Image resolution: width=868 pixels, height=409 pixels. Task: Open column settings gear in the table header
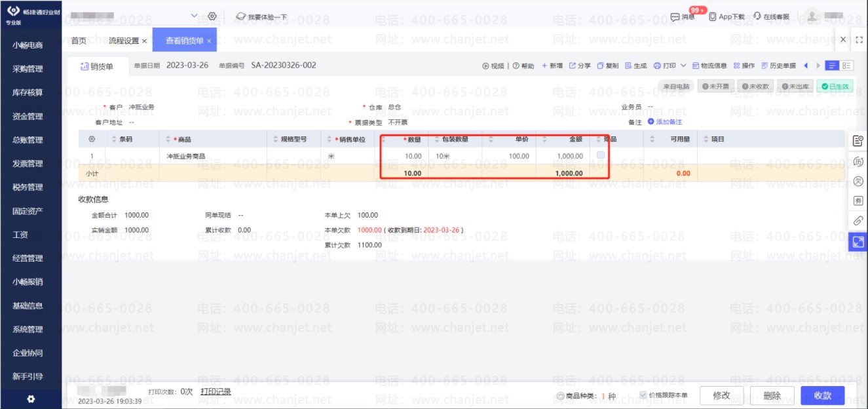92,139
